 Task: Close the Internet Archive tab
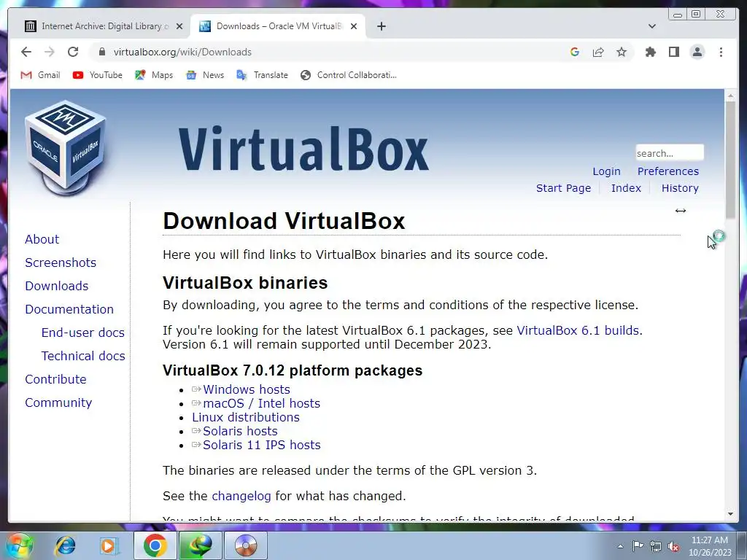[179, 26]
